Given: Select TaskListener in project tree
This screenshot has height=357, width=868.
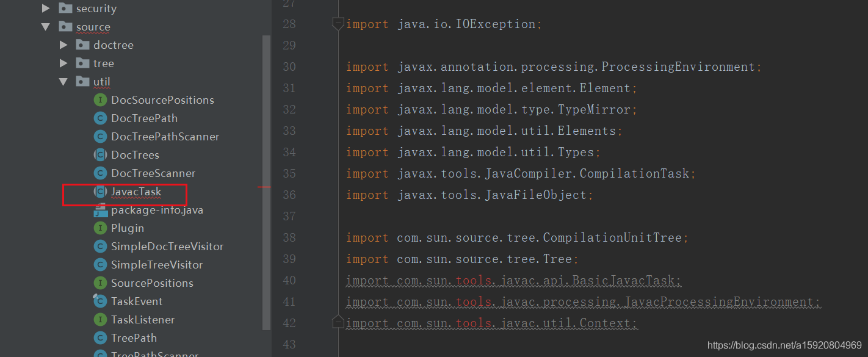Looking at the screenshot, I should 143,320.
